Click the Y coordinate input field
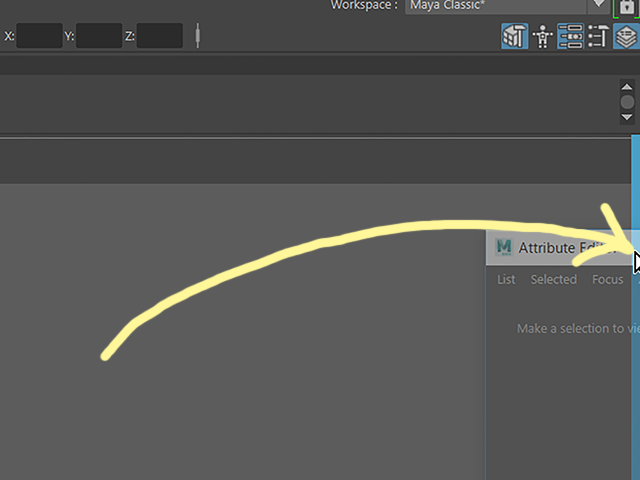This screenshot has height=480, width=640. [99, 36]
